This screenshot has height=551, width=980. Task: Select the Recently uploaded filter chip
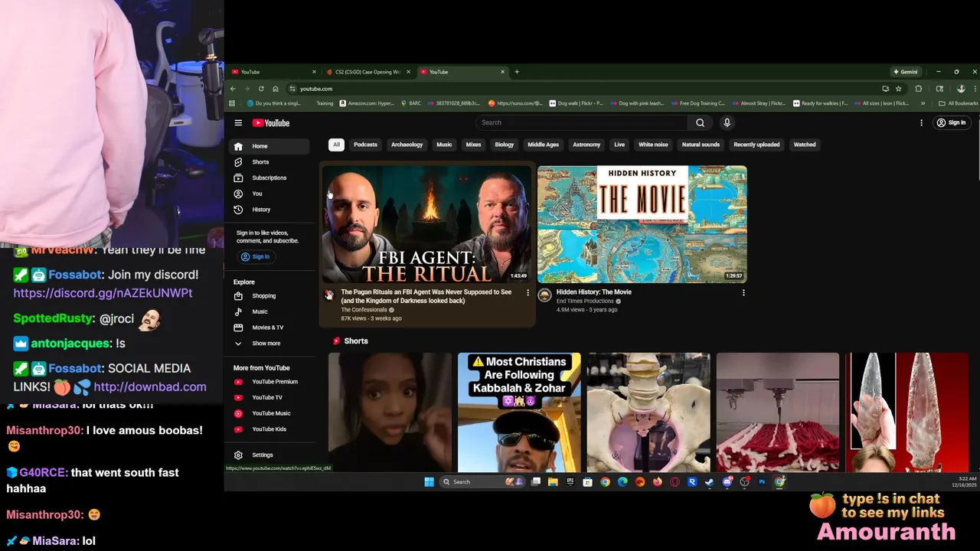[x=756, y=145]
